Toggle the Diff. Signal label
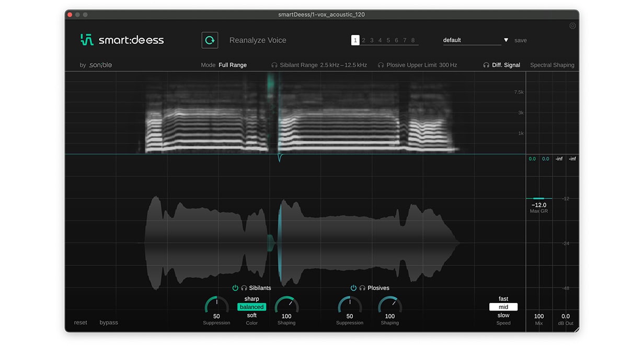Screen dimensions: 644x346 [x=506, y=65]
